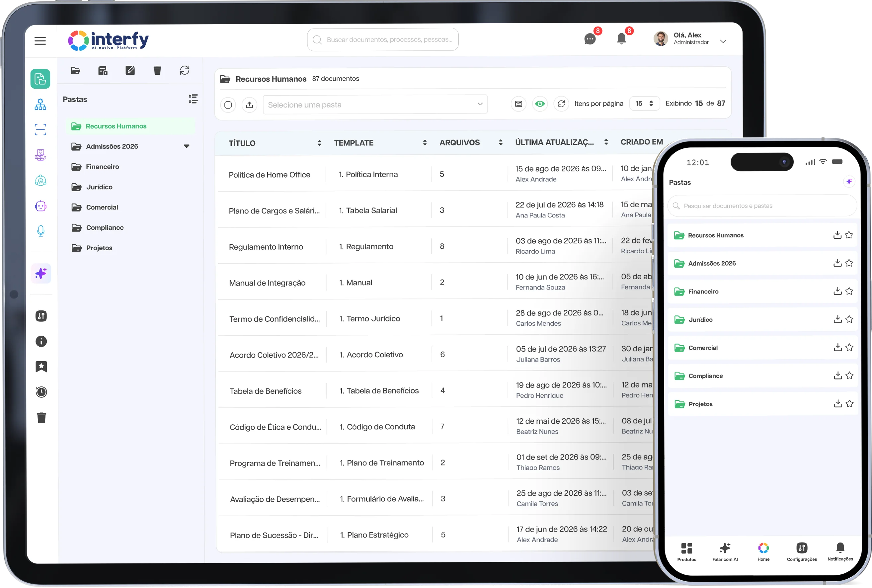
Task: Open the Falar com AI tab on phone
Action: pos(725,552)
